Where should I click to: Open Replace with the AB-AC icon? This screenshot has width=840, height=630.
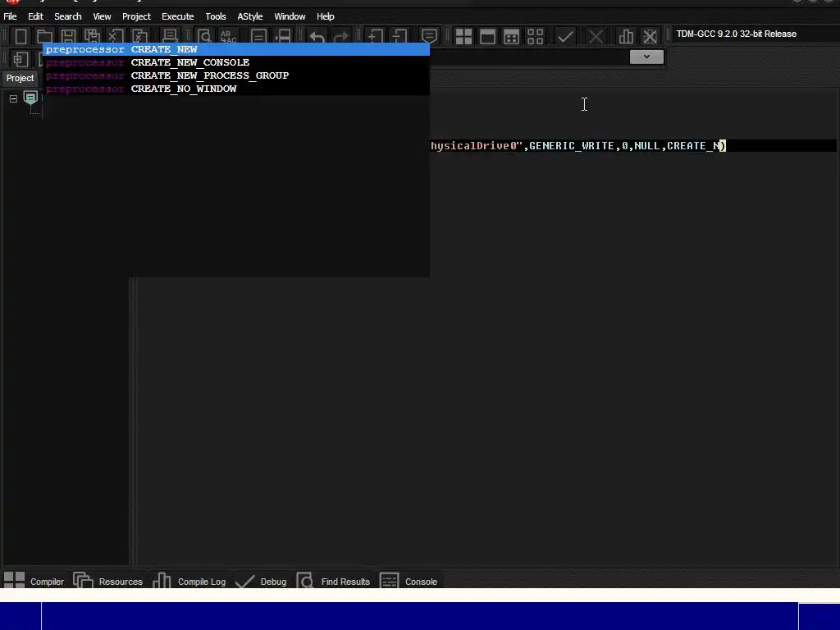click(x=228, y=36)
